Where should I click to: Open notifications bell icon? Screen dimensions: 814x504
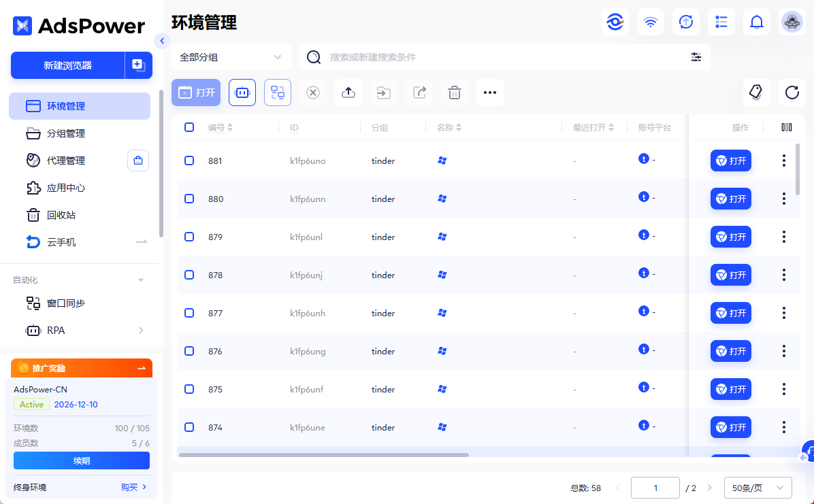click(x=757, y=22)
